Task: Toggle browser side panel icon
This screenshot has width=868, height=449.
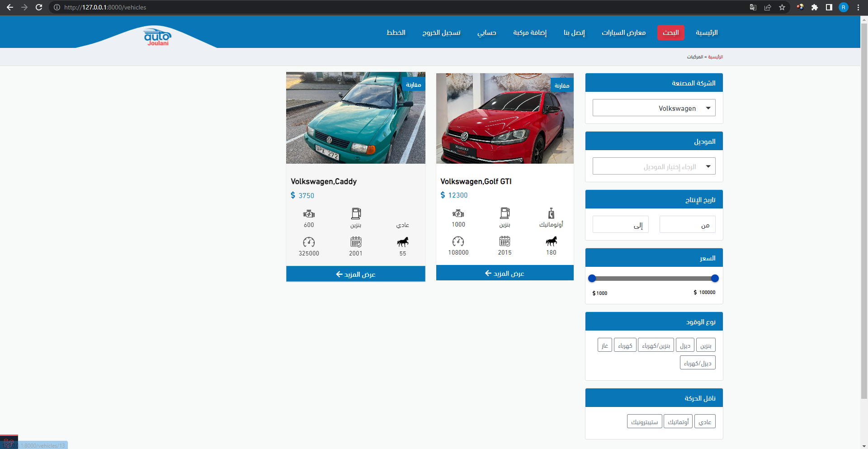Action: point(829,7)
